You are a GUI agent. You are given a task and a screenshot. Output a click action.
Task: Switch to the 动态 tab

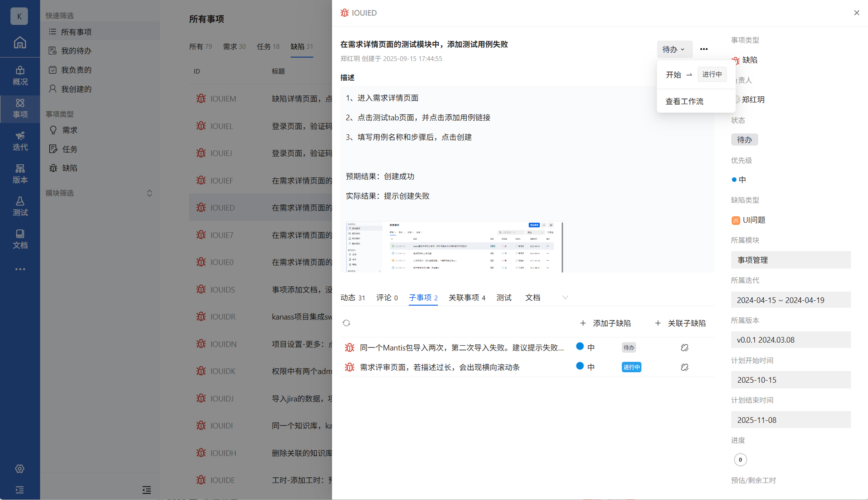(352, 297)
